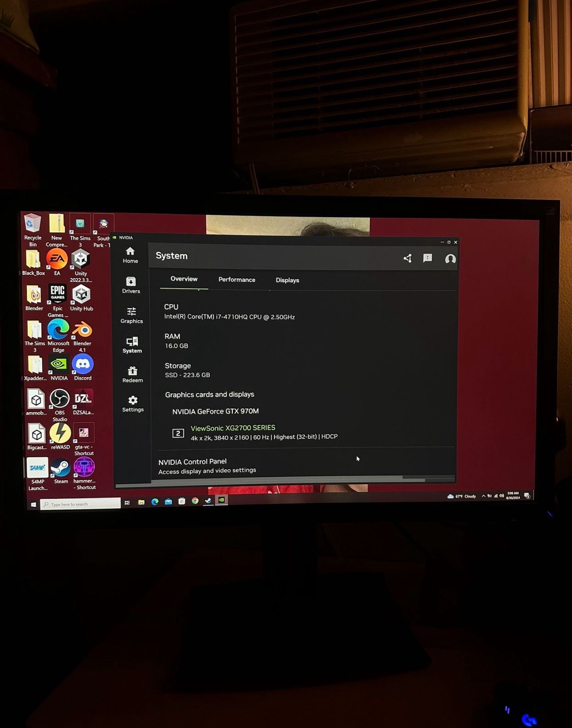Viewport: 572px width, 728px height.
Task: Select NVIDIA desktop shortcut
Action: click(x=59, y=368)
